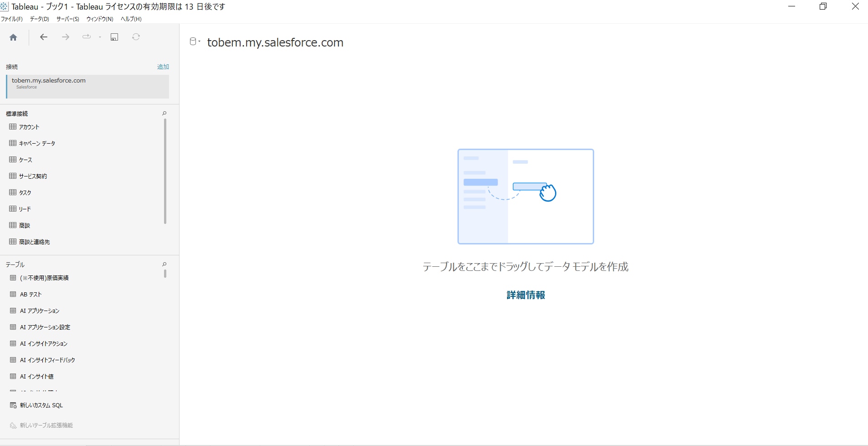Image resolution: width=868 pixels, height=446 pixels.
Task: Open the data source cylinder dropdown
Action: point(195,42)
